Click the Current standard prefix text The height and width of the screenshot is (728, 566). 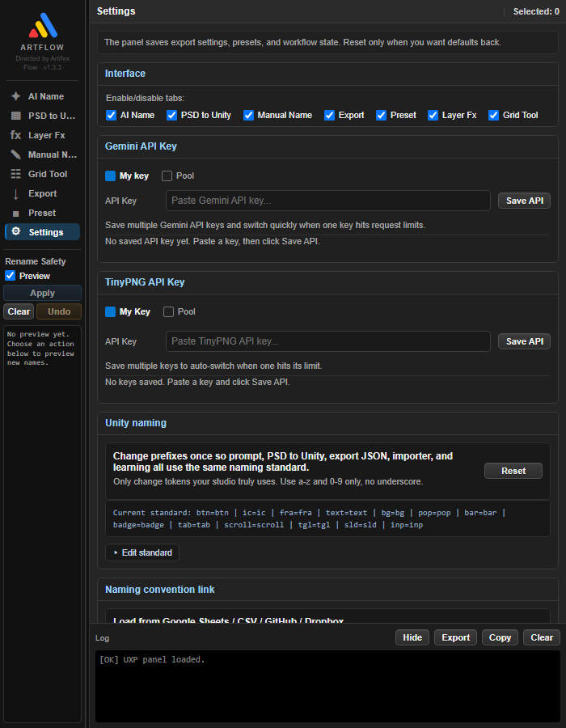(309, 518)
